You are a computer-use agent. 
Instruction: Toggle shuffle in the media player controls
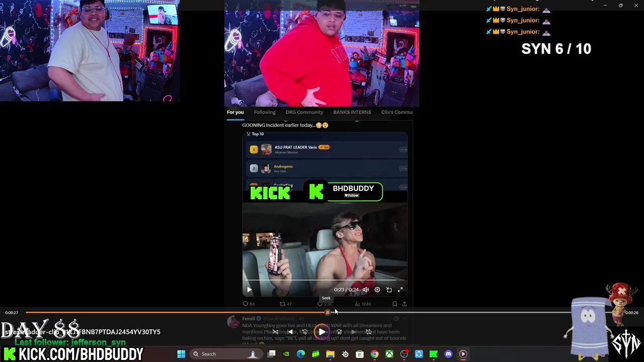click(275, 332)
